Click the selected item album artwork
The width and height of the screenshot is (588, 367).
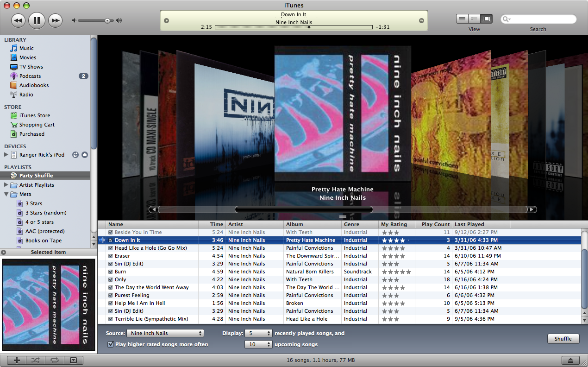tap(49, 305)
